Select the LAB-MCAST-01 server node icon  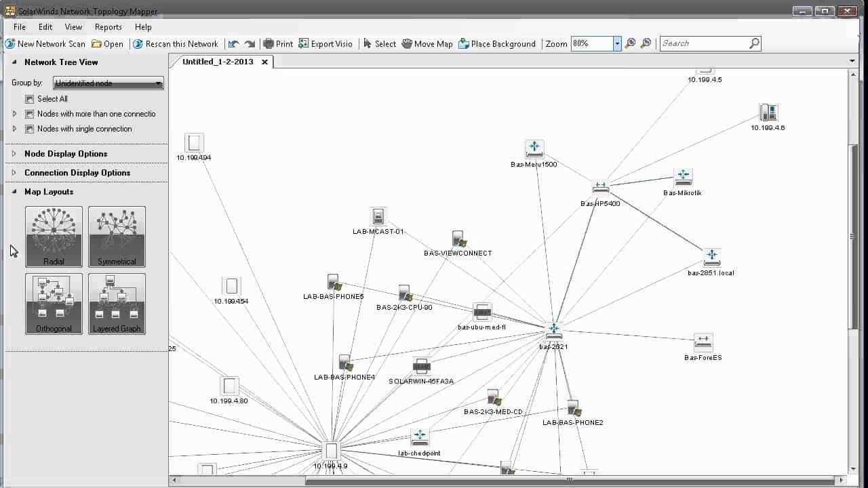click(x=378, y=217)
